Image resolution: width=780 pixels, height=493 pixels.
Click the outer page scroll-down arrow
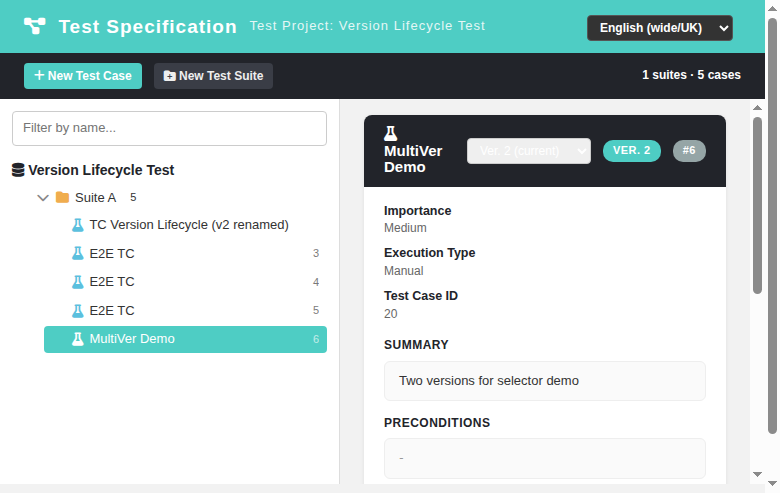pyautogui.click(x=772, y=484)
